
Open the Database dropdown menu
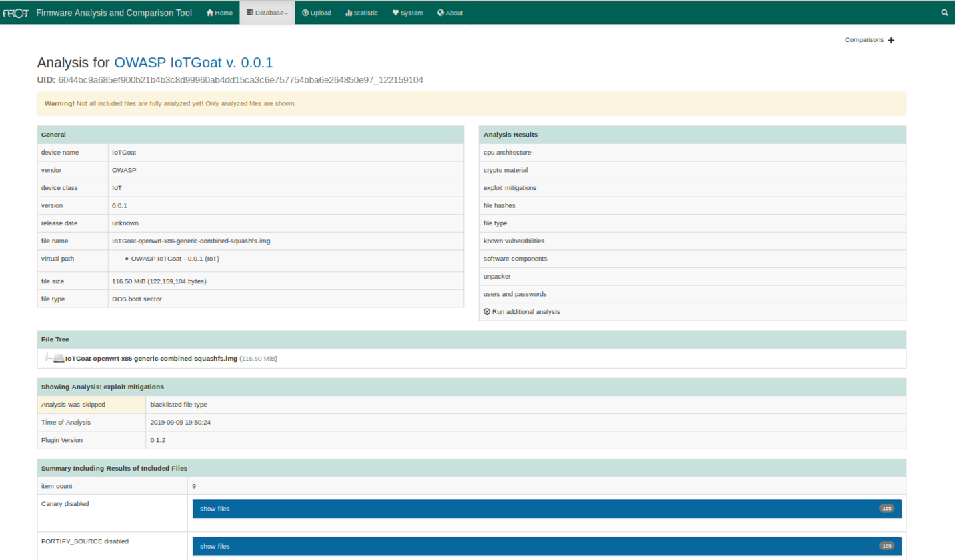pyautogui.click(x=267, y=13)
